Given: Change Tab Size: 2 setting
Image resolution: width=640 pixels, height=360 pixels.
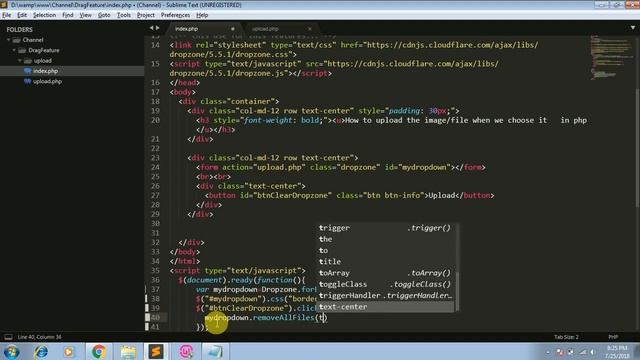Looking at the screenshot, I should point(566,337).
